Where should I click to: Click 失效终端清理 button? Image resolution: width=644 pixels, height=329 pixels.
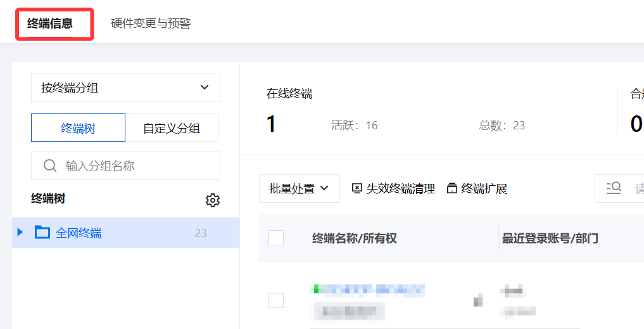click(393, 188)
